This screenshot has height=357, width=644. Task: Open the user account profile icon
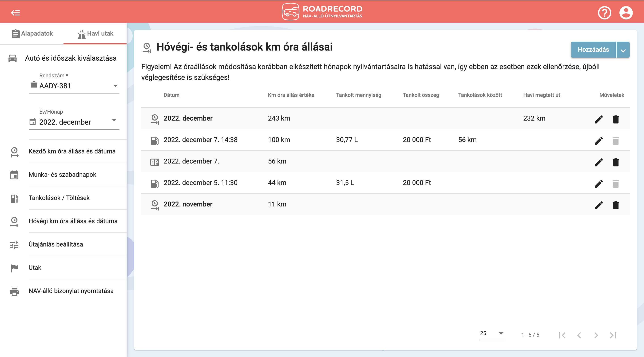click(626, 13)
